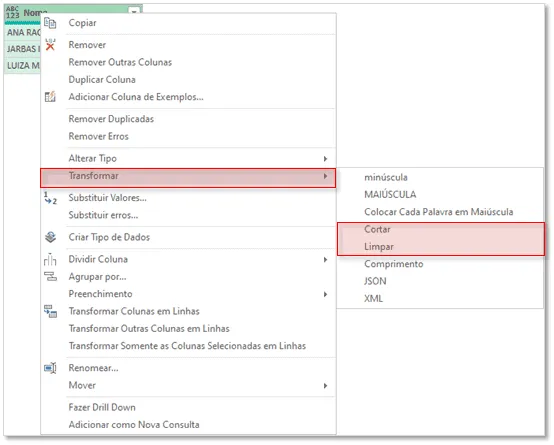Click the Agrupar por icon
The height and width of the screenshot is (445, 554).
(50, 276)
